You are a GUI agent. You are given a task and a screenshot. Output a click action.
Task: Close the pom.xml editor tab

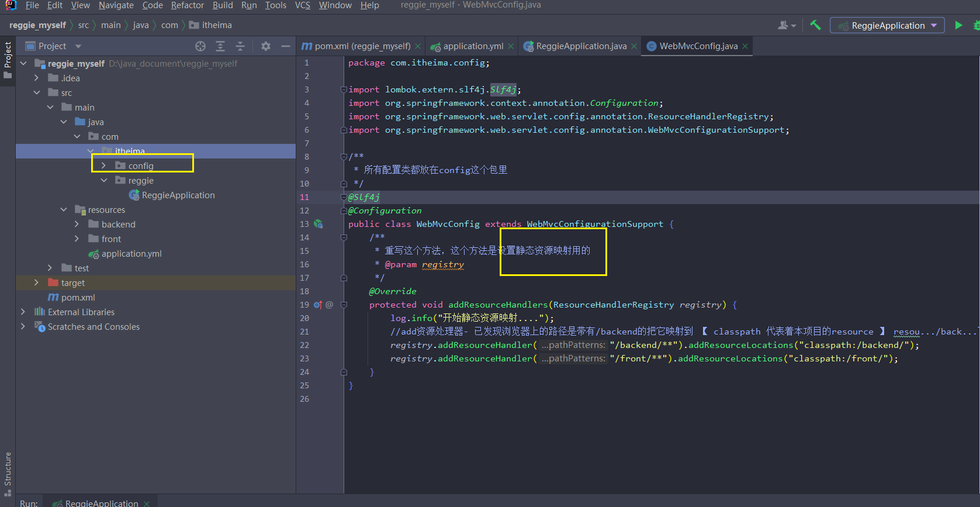click(x=418, y=46)
